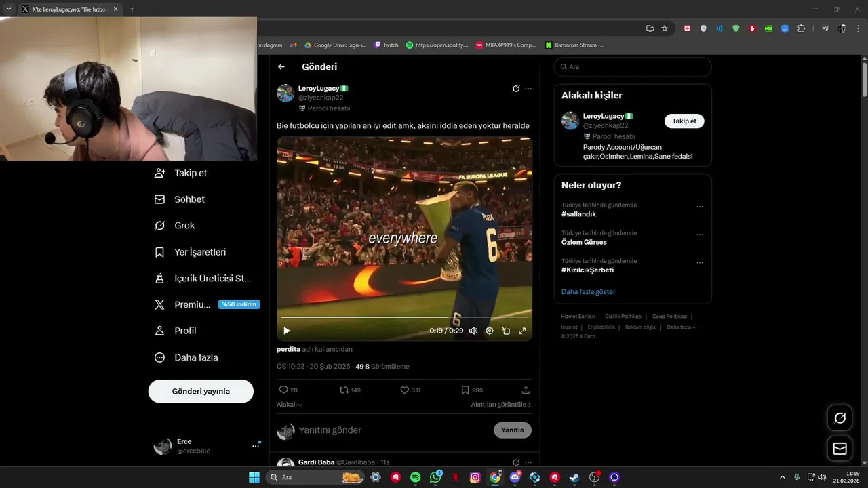This screenshot has width=868, height=488.
Task: Open the Erce account menu dots
Action: (x=256, y=446)
